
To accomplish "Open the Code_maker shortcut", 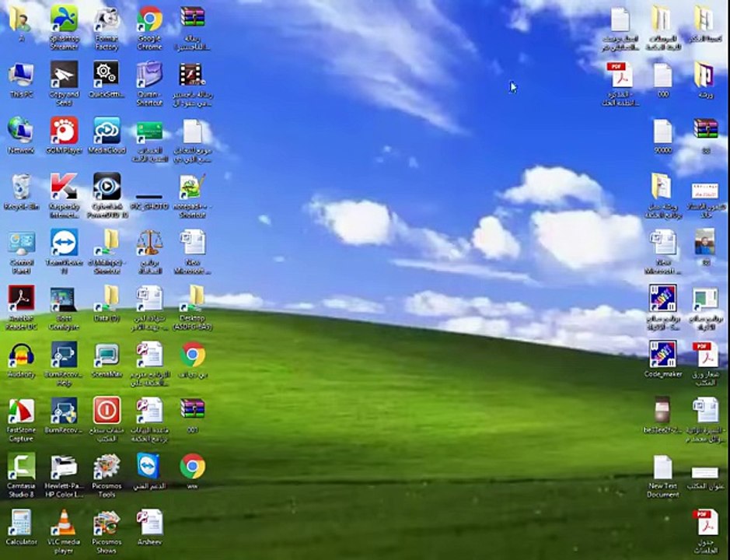I will [663, 359].
